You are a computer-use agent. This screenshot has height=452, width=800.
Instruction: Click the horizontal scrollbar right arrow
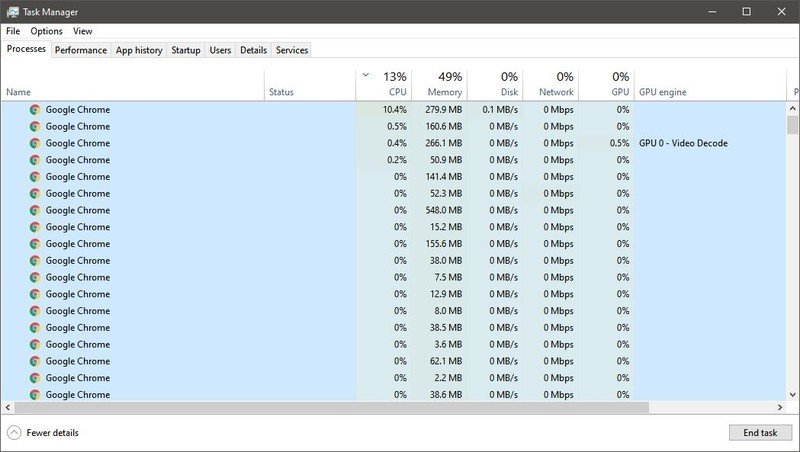(x=780, y=407)
